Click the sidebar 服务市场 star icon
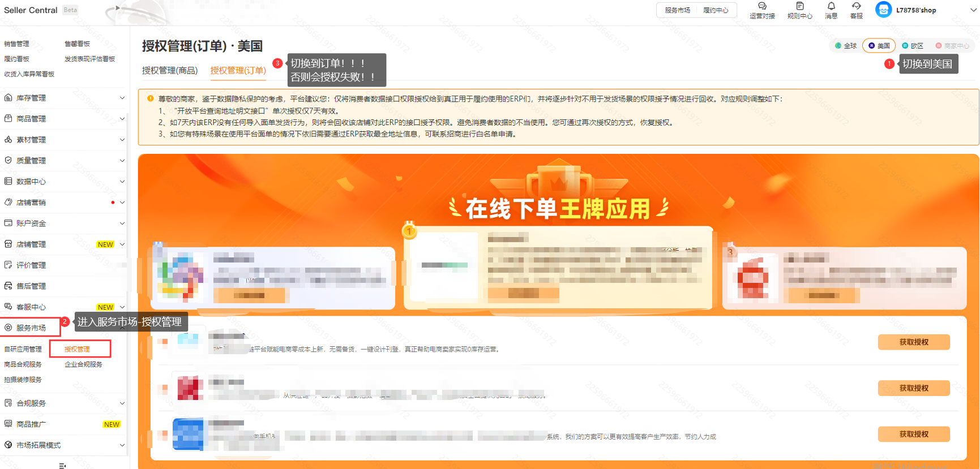The width and height of the screenshot is (980, 469). [x=8, y=328]
